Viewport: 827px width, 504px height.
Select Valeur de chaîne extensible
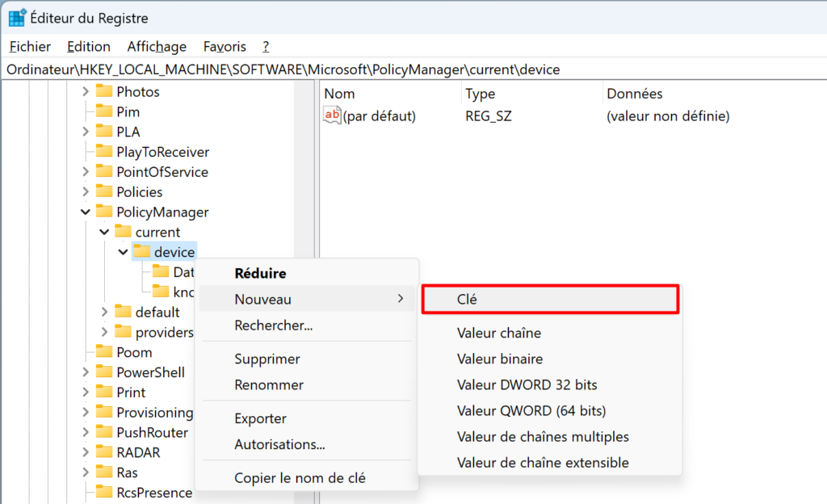point(550,462)
